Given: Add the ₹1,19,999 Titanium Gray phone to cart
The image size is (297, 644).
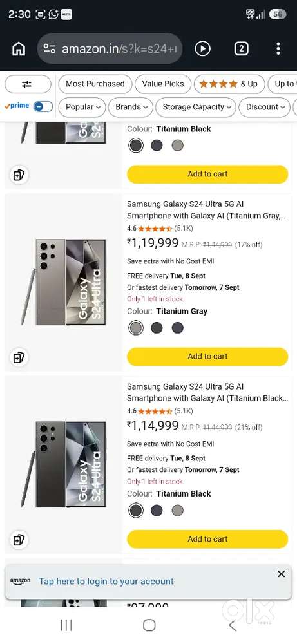Looking at the screenshot, I should 207,357.
